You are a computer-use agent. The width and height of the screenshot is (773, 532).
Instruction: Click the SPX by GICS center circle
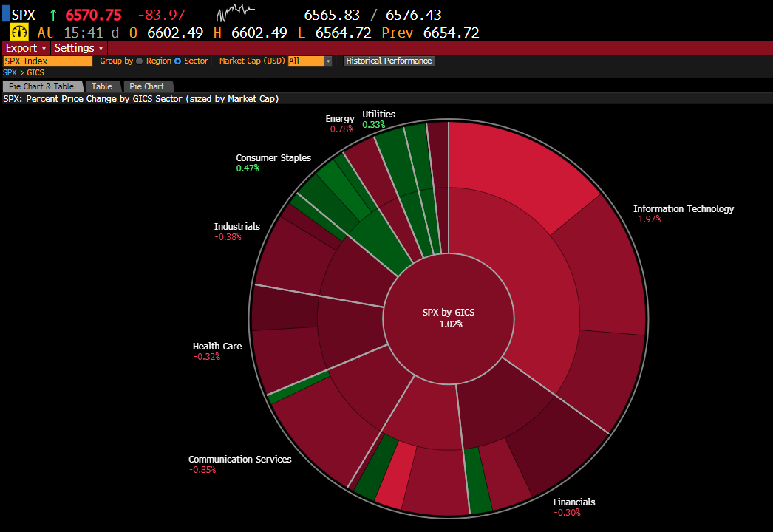point(448,318)
